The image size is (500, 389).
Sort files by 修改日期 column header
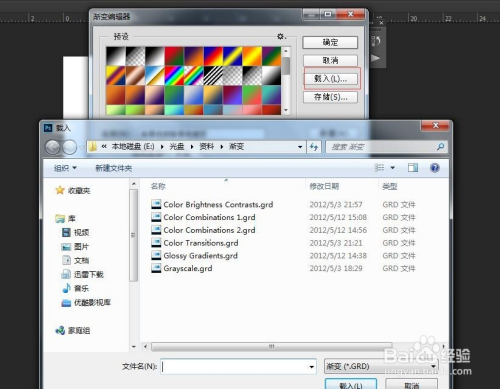pyautogui.click(x=324, y=186)
